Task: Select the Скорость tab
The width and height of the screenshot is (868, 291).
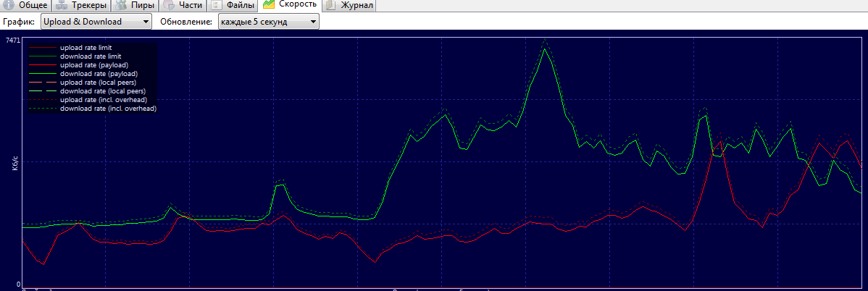Action: pos(291,5)
